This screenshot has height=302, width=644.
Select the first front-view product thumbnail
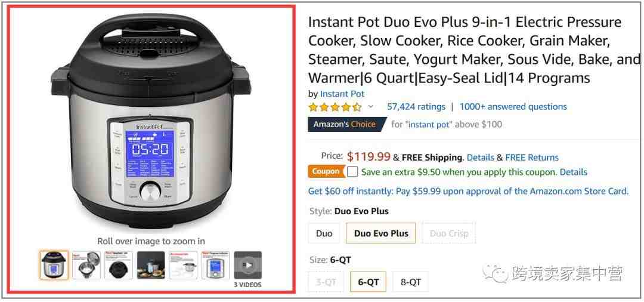pos(54,265)
